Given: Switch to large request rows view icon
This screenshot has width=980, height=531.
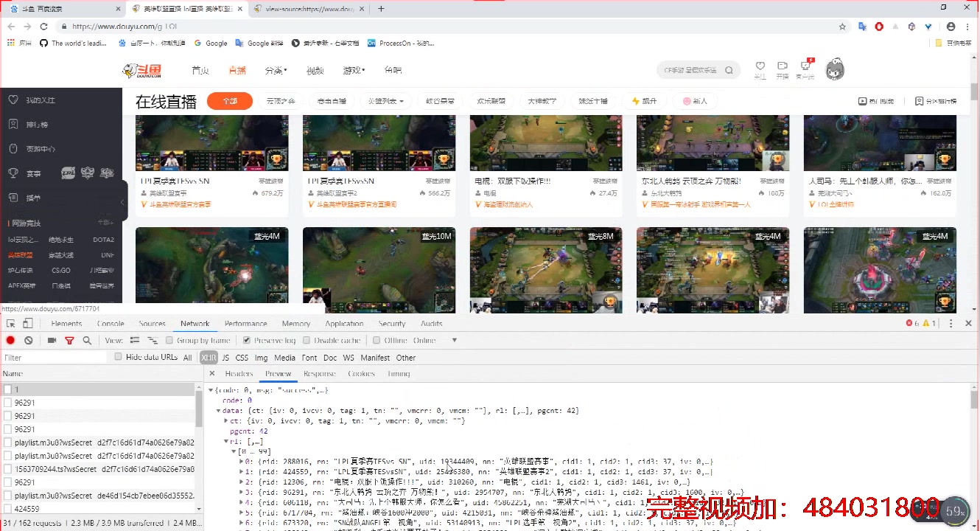Looking at the screenshot, I should coord(135,341).
